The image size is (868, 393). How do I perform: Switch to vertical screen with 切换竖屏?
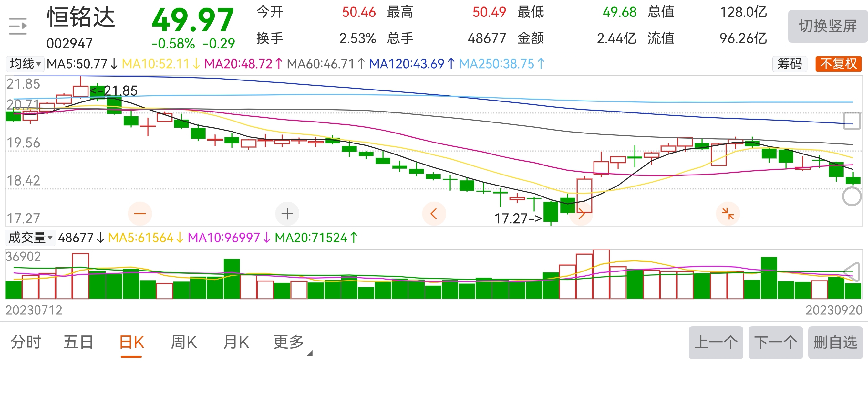[828, 26]
